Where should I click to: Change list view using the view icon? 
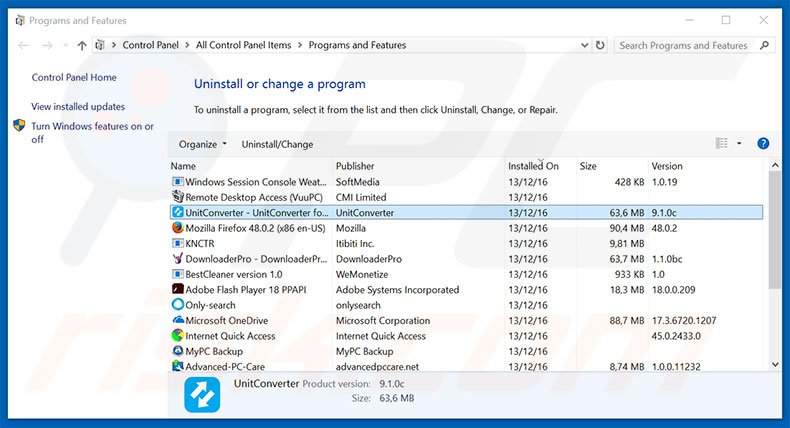pyautogui.click(x=721, y=144)
